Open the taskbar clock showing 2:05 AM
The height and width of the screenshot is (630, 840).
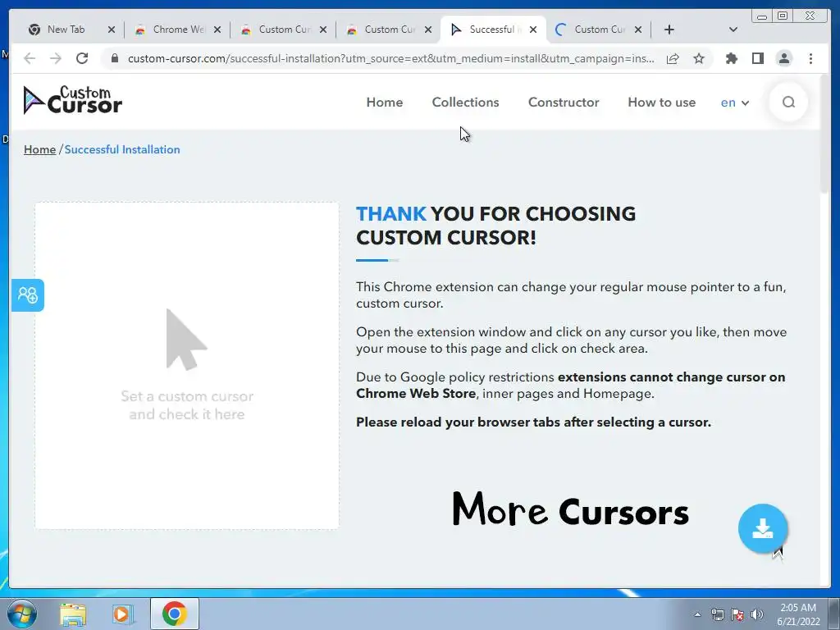[798, 614]
